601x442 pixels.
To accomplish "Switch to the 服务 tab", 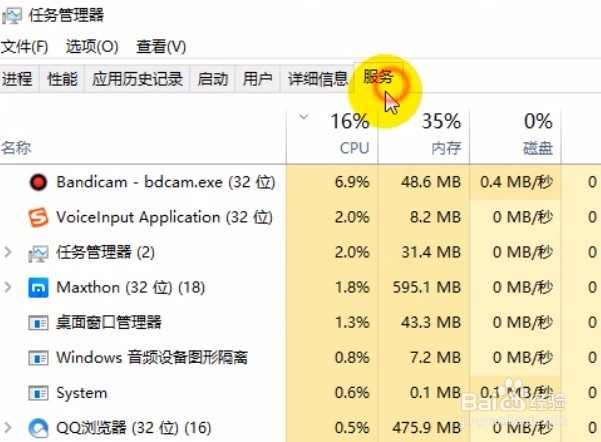I will click(378, 77).
